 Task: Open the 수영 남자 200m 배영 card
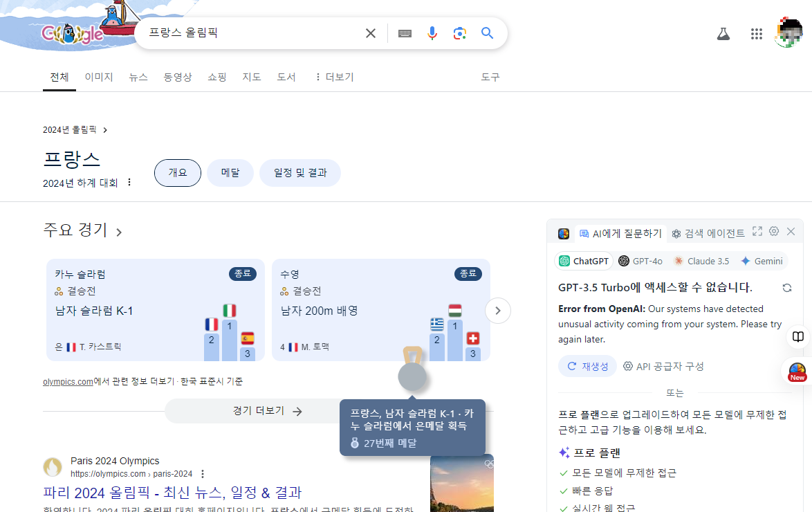coord(380,310)
